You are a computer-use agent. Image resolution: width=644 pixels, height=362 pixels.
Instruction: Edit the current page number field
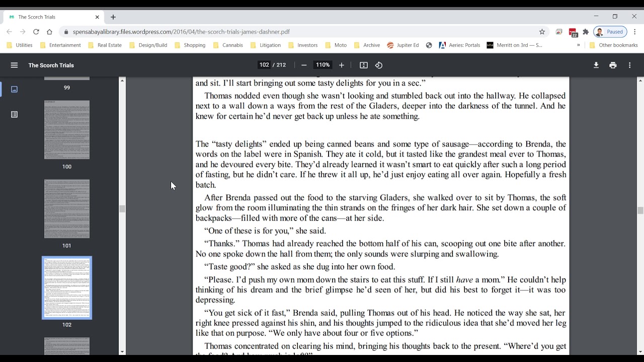[264, 65]
